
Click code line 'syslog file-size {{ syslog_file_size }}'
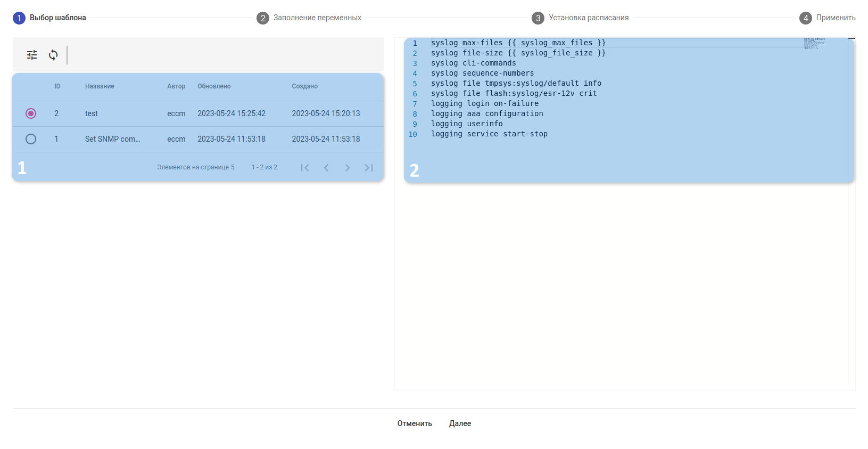(x=518, y=53)
